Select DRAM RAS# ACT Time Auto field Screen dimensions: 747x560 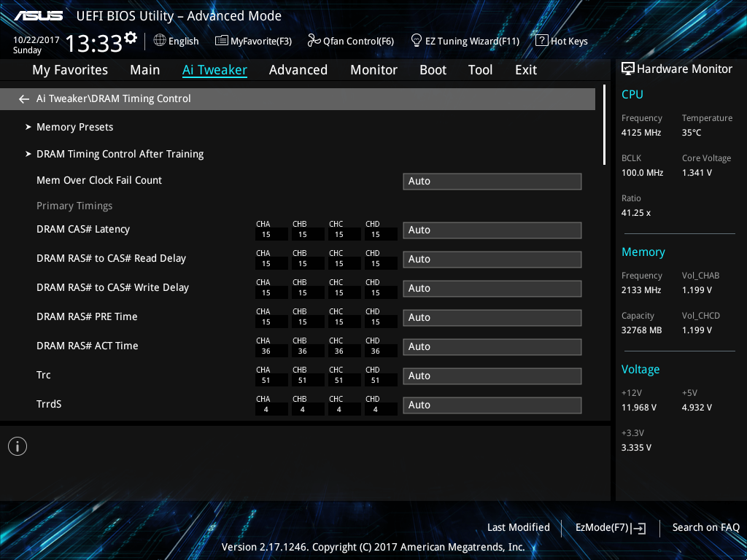coord(492,346)
